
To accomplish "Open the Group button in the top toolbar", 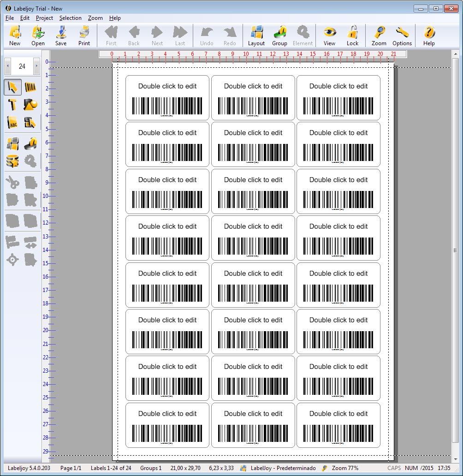I will [x=279, y=36].
